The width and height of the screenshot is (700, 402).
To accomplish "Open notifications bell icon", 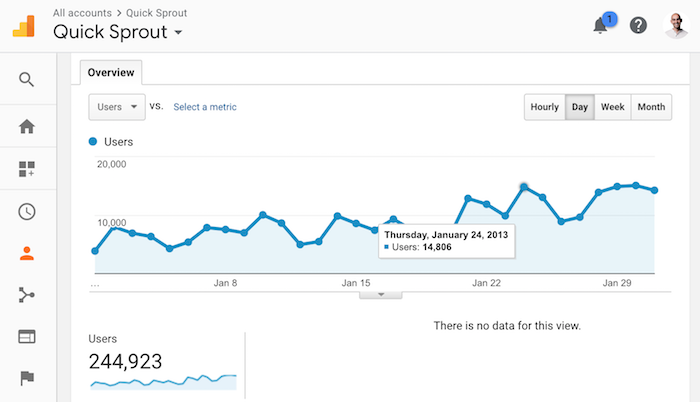I will (600, 26).
